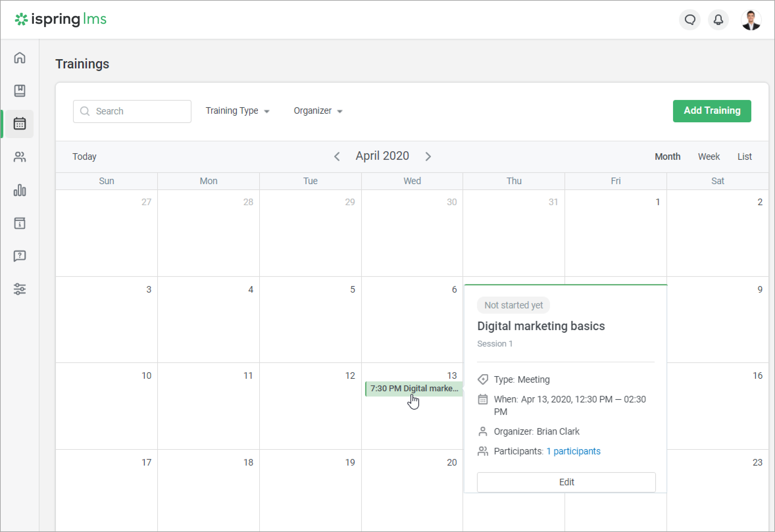Open the user profile avatar
This screenshot has width=775, height=532.
pyautogui.click(x=751, y=20)
